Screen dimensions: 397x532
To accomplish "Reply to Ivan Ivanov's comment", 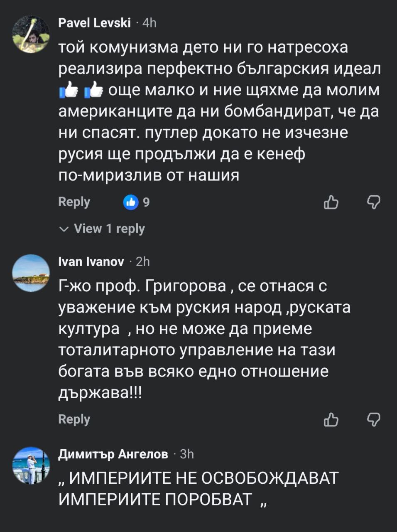I will coord(74,419).
